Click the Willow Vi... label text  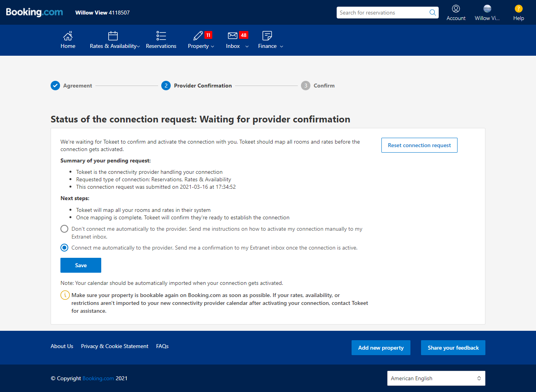(487, 18)
